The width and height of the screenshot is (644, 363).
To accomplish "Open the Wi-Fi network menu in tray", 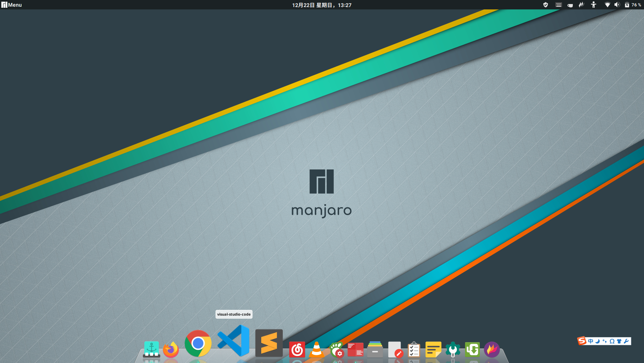I will tap(607, 5).
